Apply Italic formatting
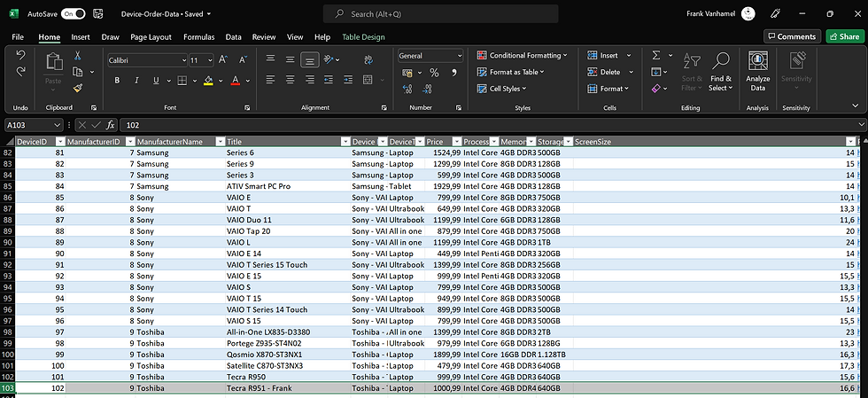 click(136, 81)
